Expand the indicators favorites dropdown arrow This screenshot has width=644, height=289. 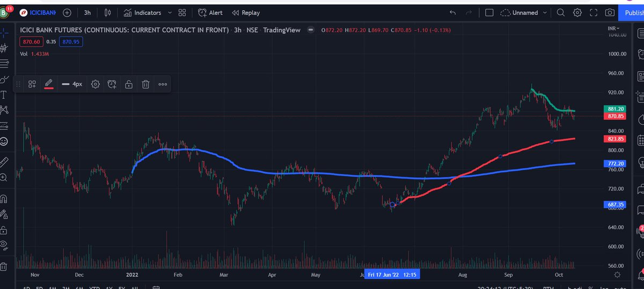pyautogui.click(x=170, y=12)
